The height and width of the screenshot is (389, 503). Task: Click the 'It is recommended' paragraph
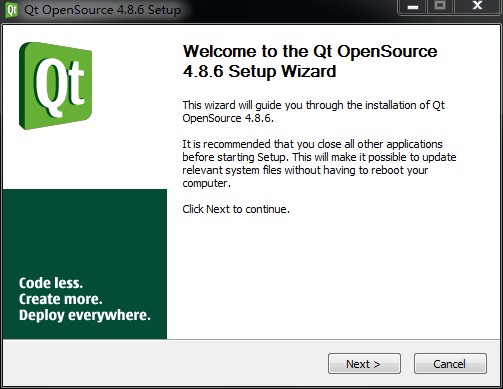click(319, 164)
